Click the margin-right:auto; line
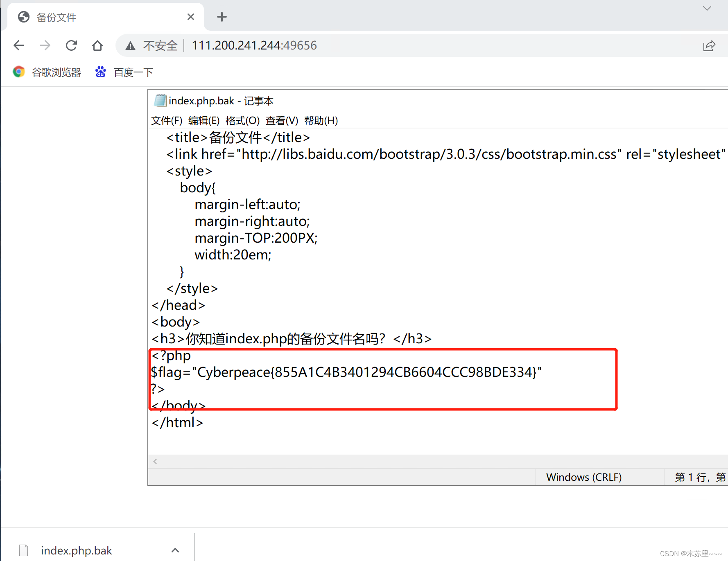This screenshot has height=561, width=728. click(x=252, y=221)
